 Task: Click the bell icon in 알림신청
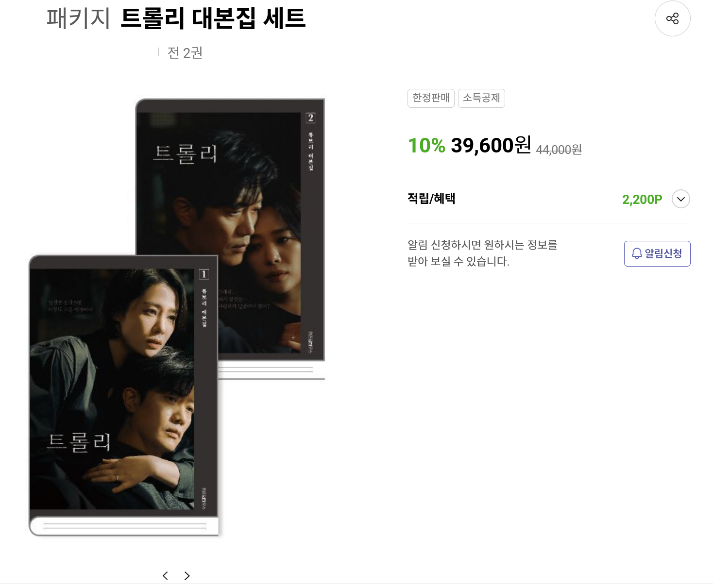click(636, 253)
